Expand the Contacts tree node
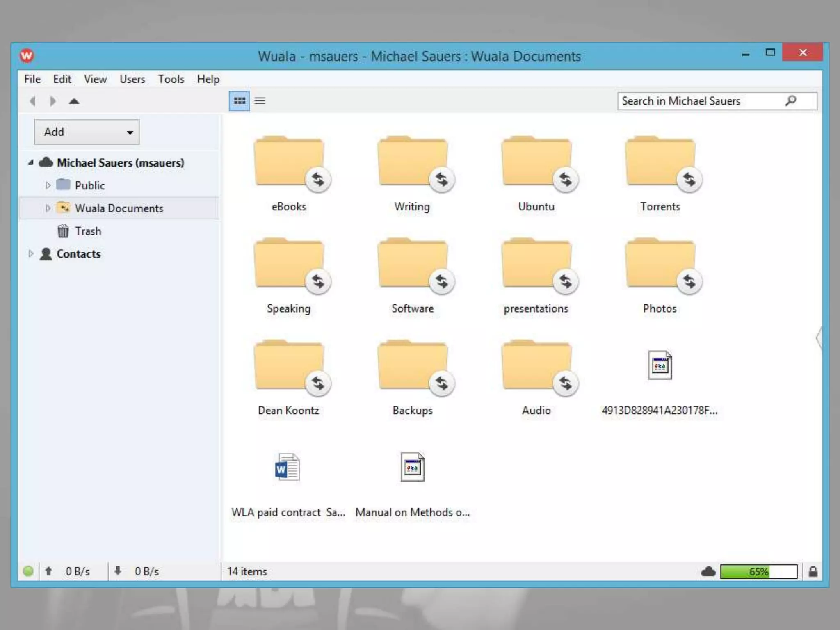840x630 pixels. (31, 254)
